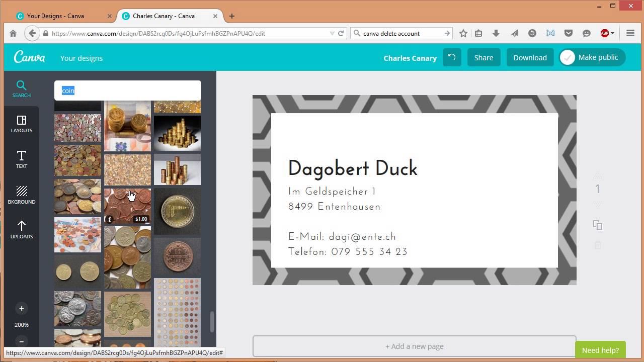Screen dimensions: 644x362
Task: Open the browser downloads arrow
Action: 496,33
